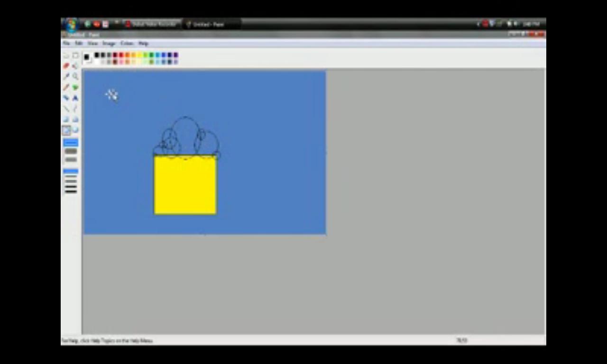Pick the Airbrush tool
The height and width of the screenshot is (364, 607).
(66, 98)
